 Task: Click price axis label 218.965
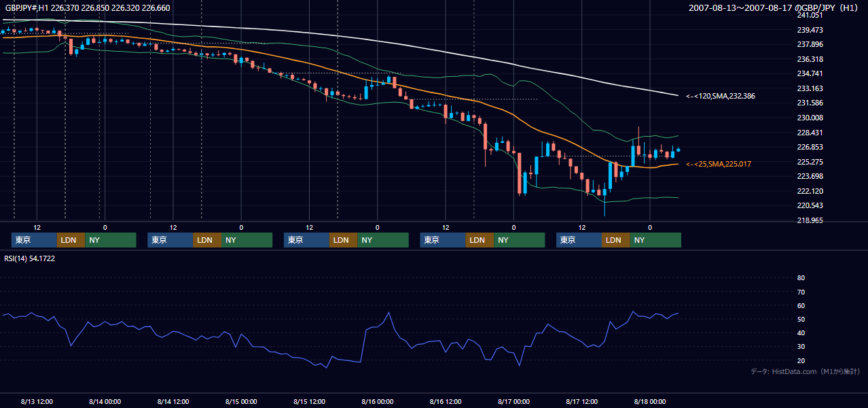810,220
